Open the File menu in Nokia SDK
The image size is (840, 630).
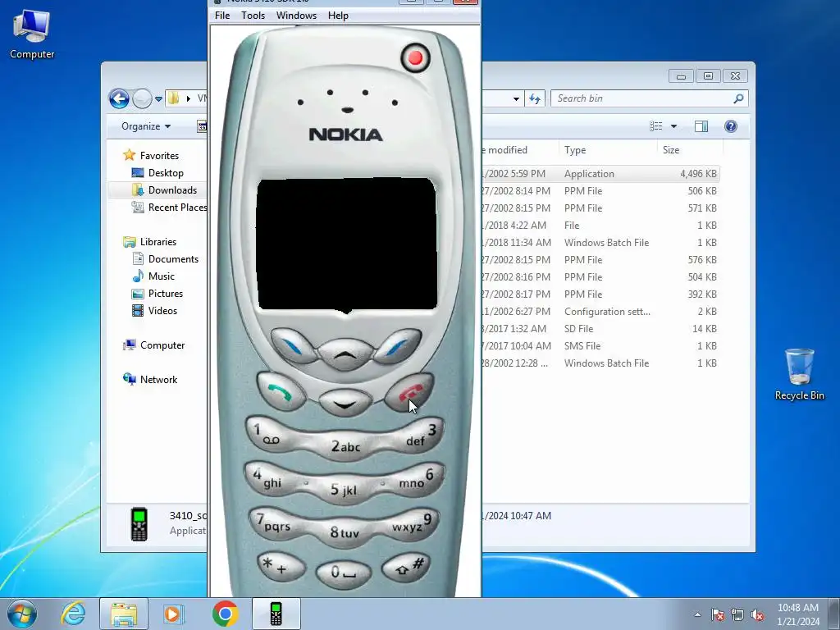tap(222, 16)
